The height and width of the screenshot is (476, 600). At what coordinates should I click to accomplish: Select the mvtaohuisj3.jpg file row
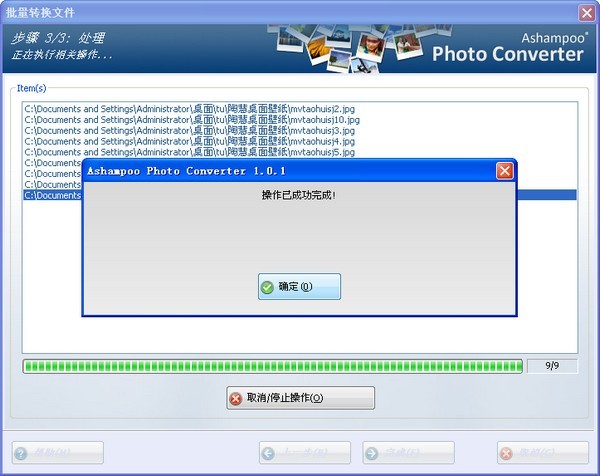point(300,130)
